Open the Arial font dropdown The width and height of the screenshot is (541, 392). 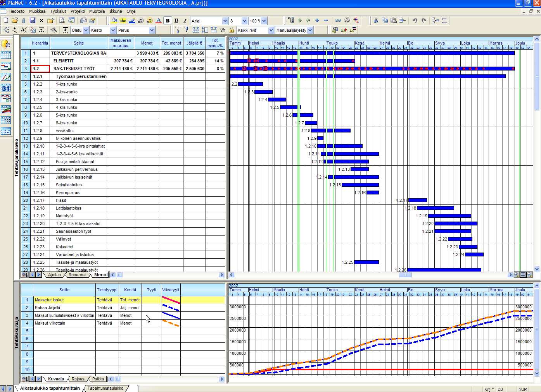225,21
